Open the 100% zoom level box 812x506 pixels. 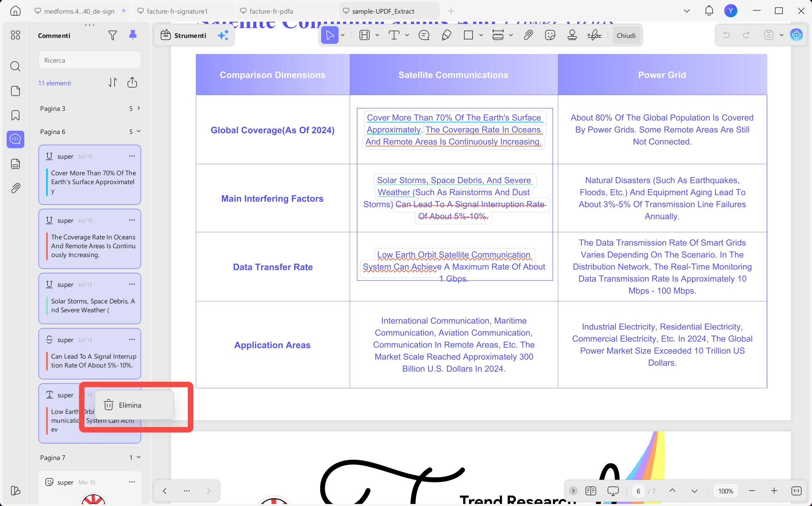point(725,491)
